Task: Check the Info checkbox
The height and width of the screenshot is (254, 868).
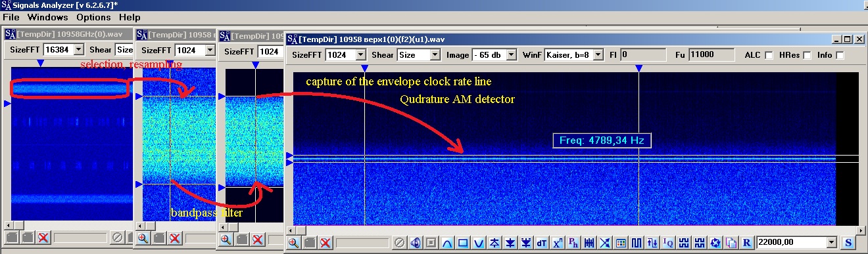Action: click(x=840, y=55)
